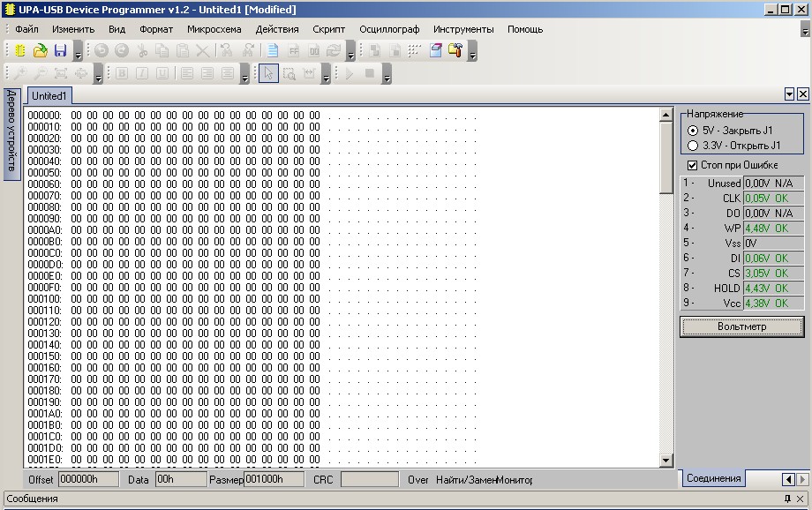This screenshot has height=510, width=812.
Task: Open the hammer tools settings icon
Action: coord(455,50)
